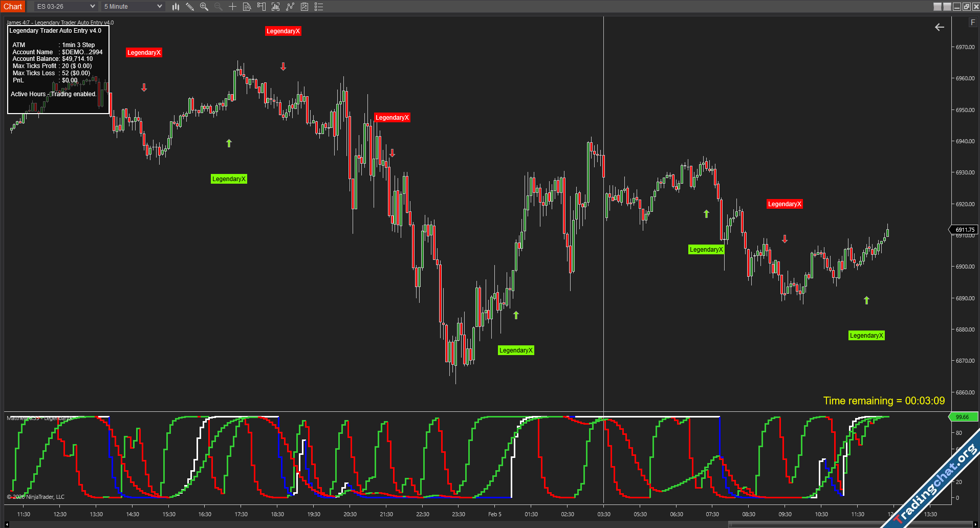Open the data box icon
This screenshot has height=528, width=980.
click(247, 7)
